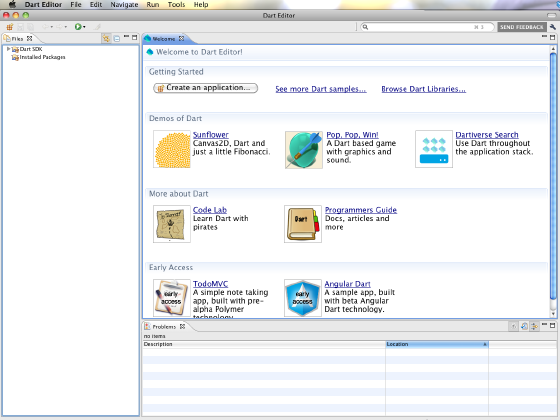Viewport: 560px width, 420px height.
Task: Click the green Run button icon
Action: 78,27
